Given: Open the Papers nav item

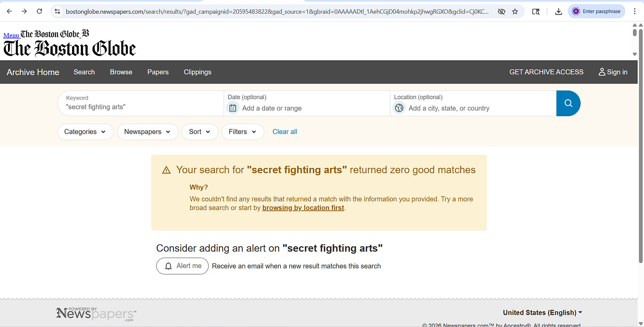Looking at the screenshot, I should click(158, 72).
